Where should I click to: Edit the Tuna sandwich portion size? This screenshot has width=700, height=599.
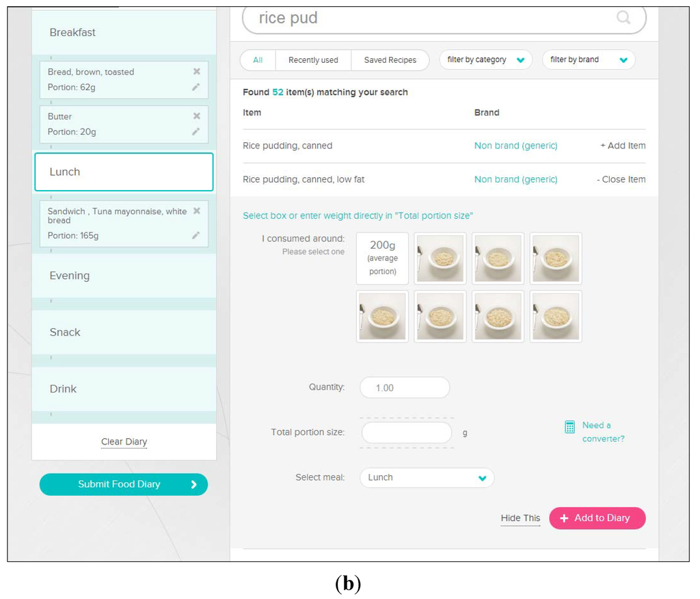(196, 235)
